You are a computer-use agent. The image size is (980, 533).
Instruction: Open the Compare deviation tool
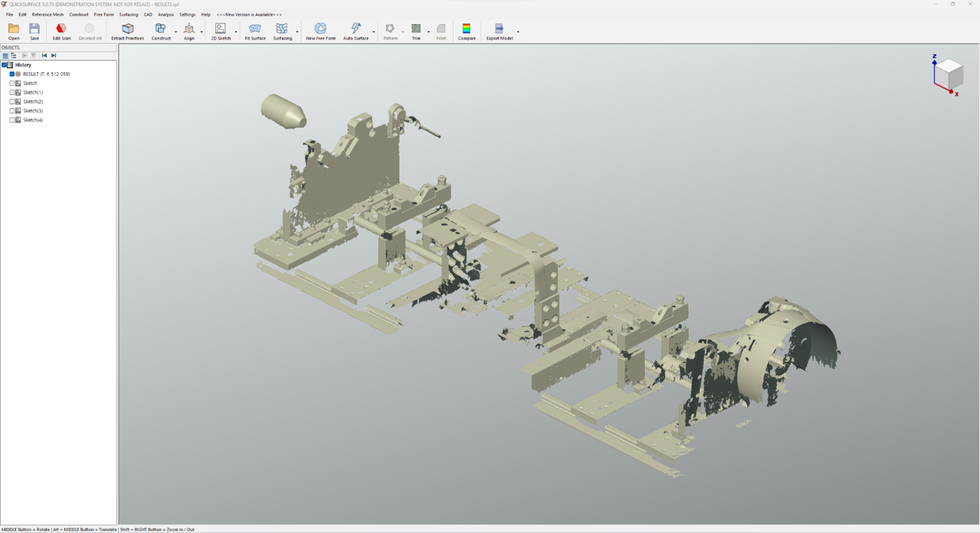466,31
